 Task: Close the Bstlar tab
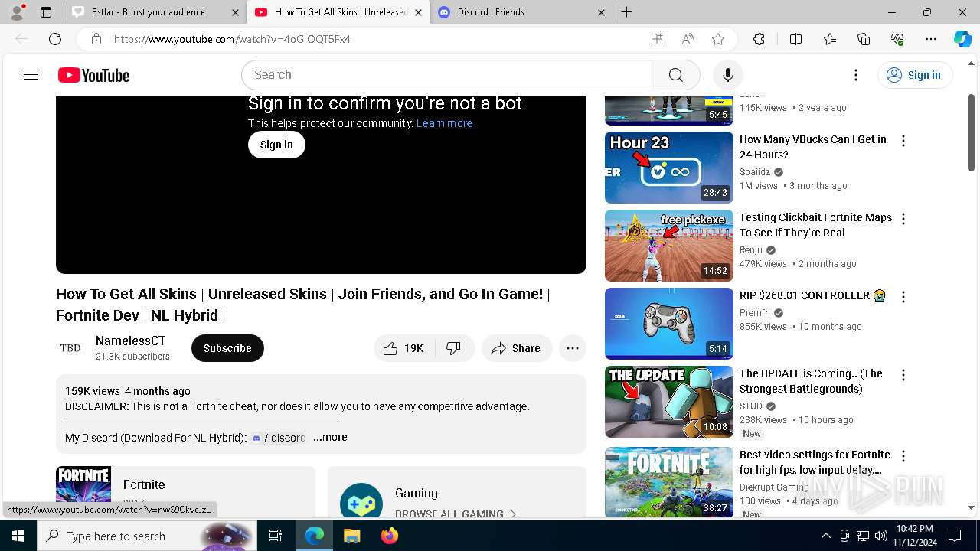pos(234,12)
